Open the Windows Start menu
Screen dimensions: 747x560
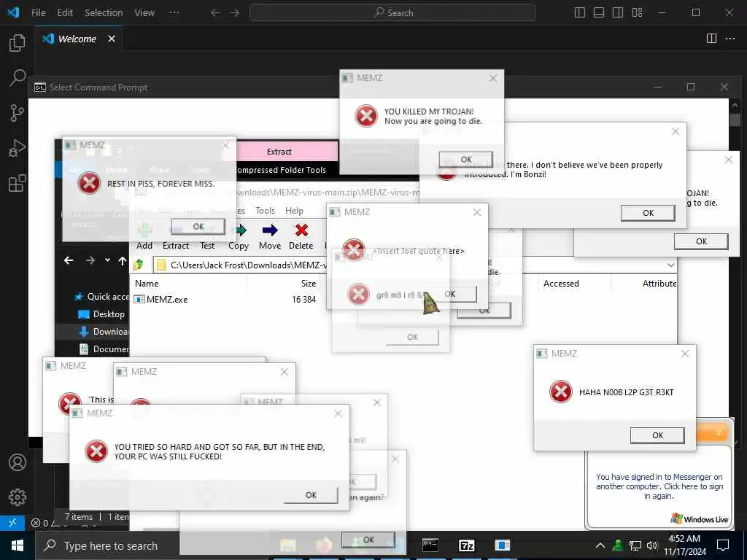(x=18, y=545)
